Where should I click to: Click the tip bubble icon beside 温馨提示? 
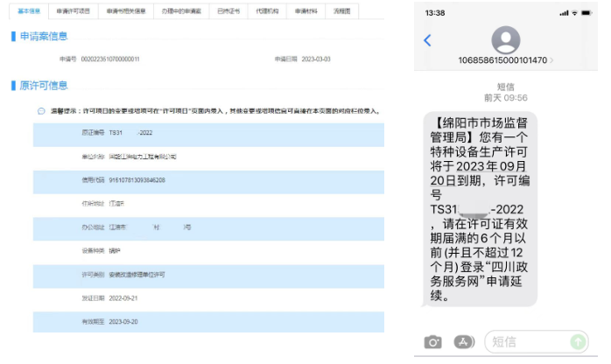pos(41,111)
